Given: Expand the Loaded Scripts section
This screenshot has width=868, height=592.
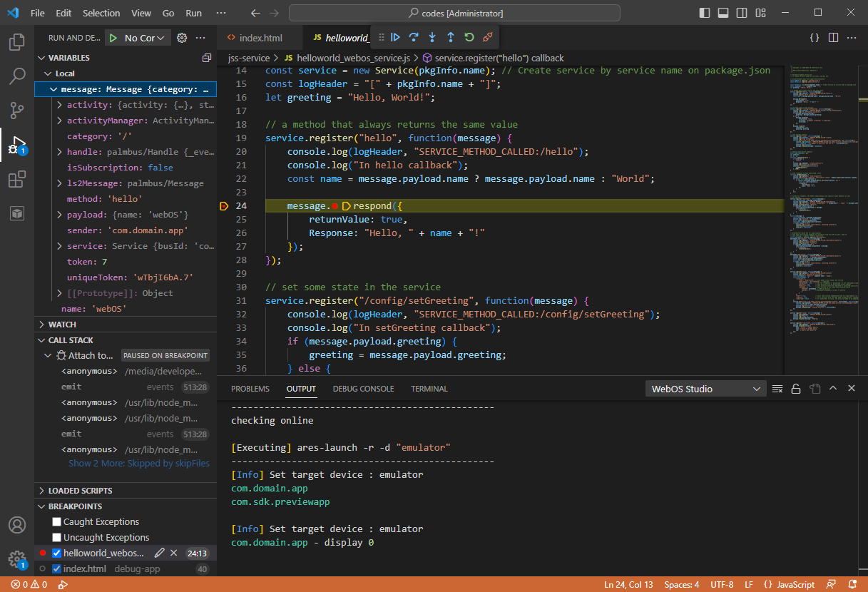Looking at the screenshot, I should point(80,491).
